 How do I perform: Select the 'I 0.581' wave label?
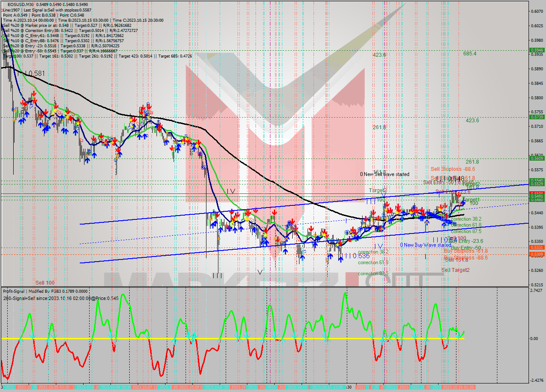[35, 73]
